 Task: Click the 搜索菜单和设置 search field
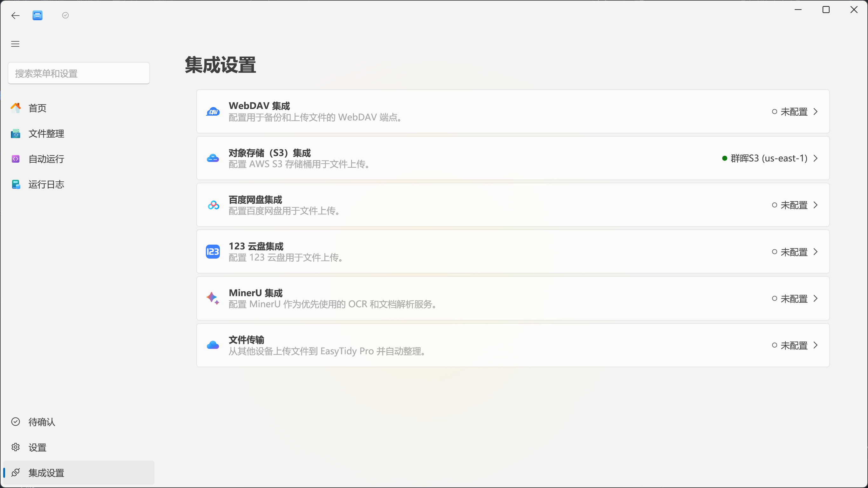pyautogui.click(x=78, y=73)
